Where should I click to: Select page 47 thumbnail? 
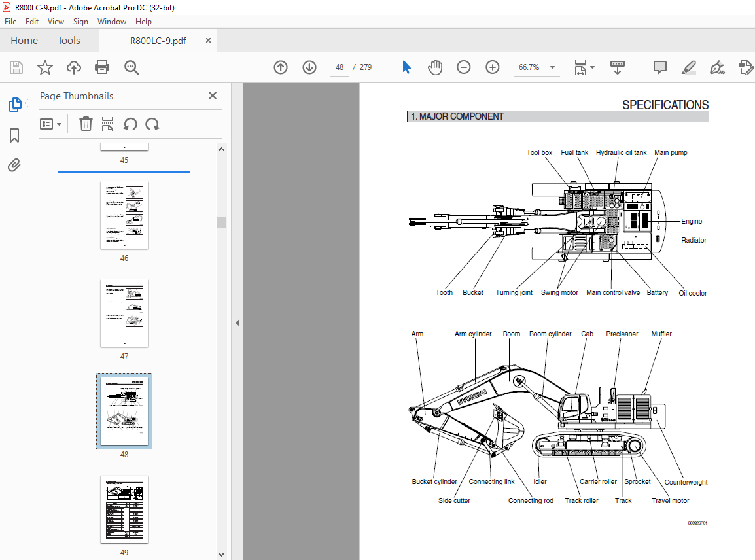[124, 313]
